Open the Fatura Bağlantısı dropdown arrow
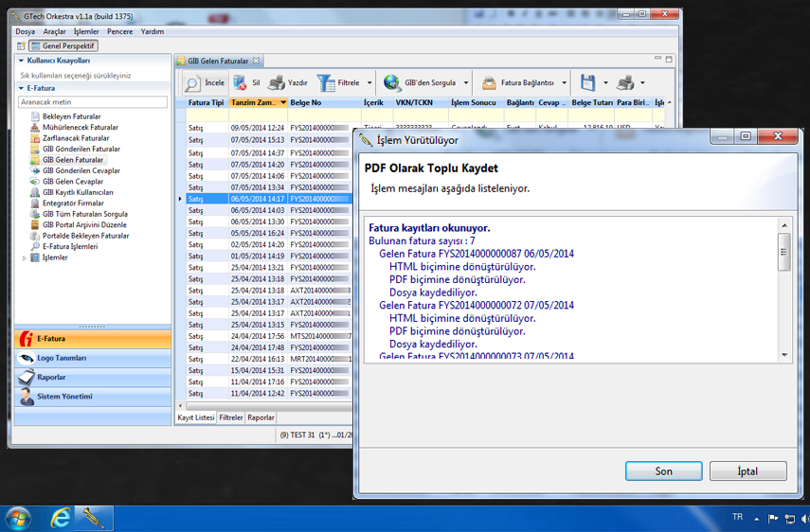The height and width of the screenshot is (532, 810). click(564, 82)
